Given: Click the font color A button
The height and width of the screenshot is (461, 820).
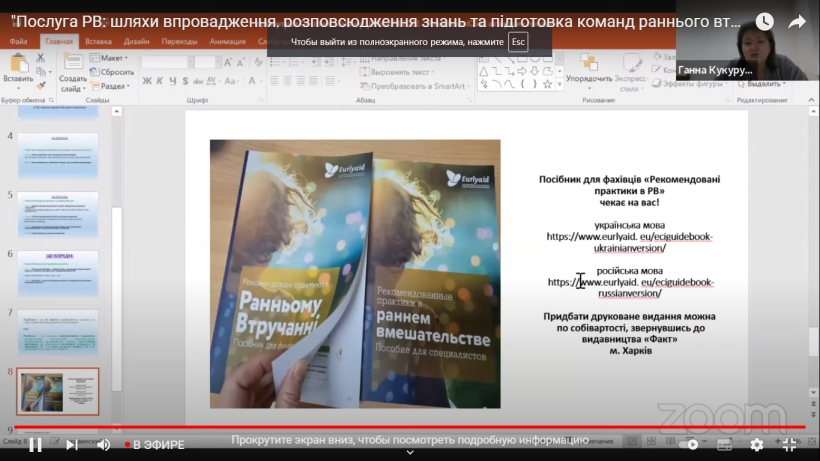Looking at the screenshot, I should tap(253, 81).
